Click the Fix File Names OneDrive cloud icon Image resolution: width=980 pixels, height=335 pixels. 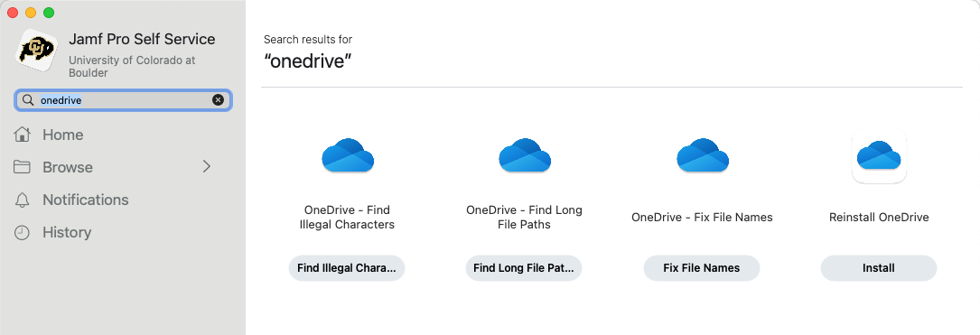tap(703, 155)
